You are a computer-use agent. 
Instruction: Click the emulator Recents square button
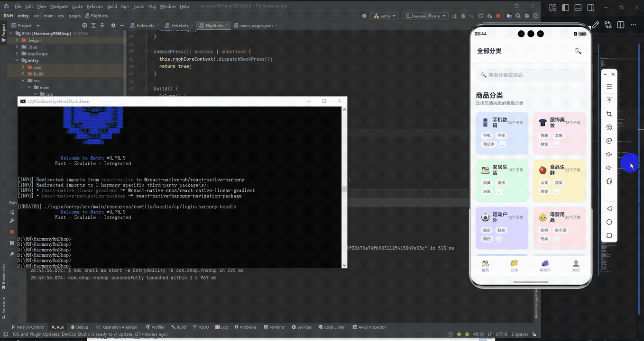(609, 235)
